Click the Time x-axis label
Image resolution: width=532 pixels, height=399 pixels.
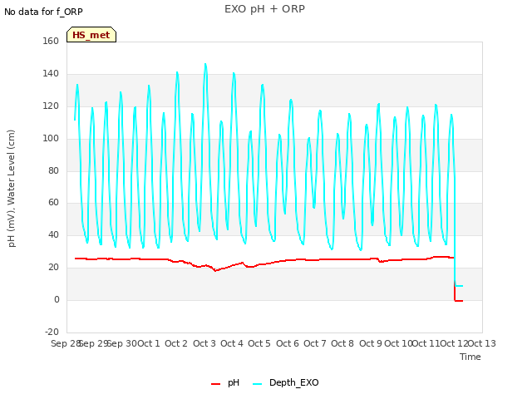coord(470,357)
